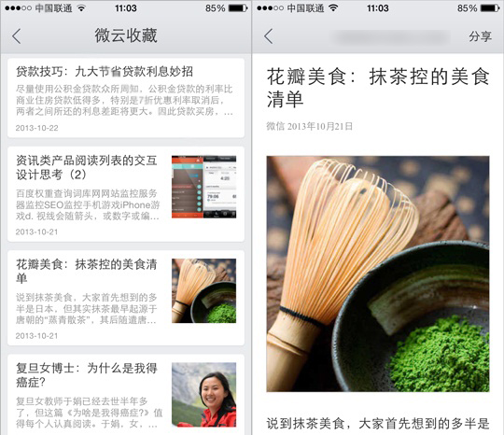Tap the battery icon in the right status bar
The width and height of the screenshot is (504, 435).
(490, 8)
